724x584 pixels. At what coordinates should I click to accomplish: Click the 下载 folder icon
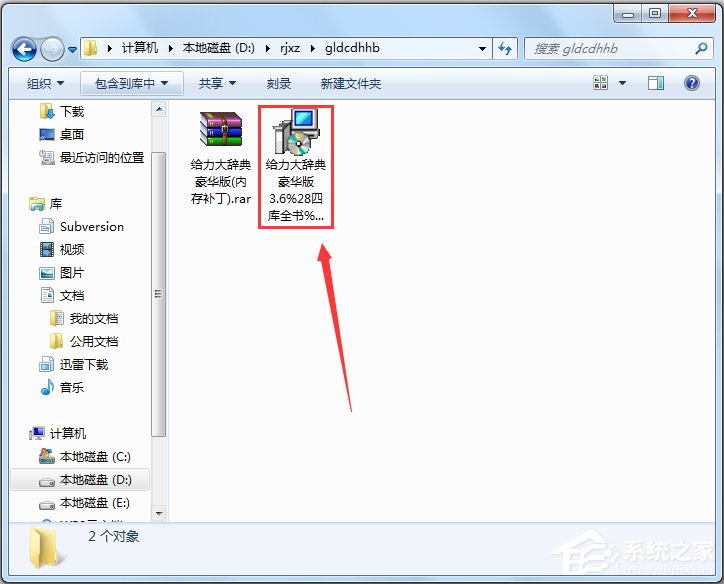point(47,111)
